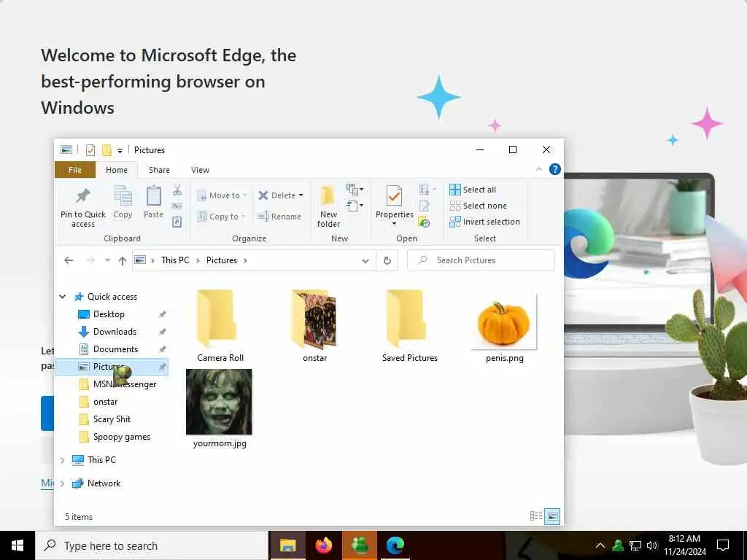Click the Paste icon in the ribbon
Viewport: 747px width, 560px height.
pos(153,195)
